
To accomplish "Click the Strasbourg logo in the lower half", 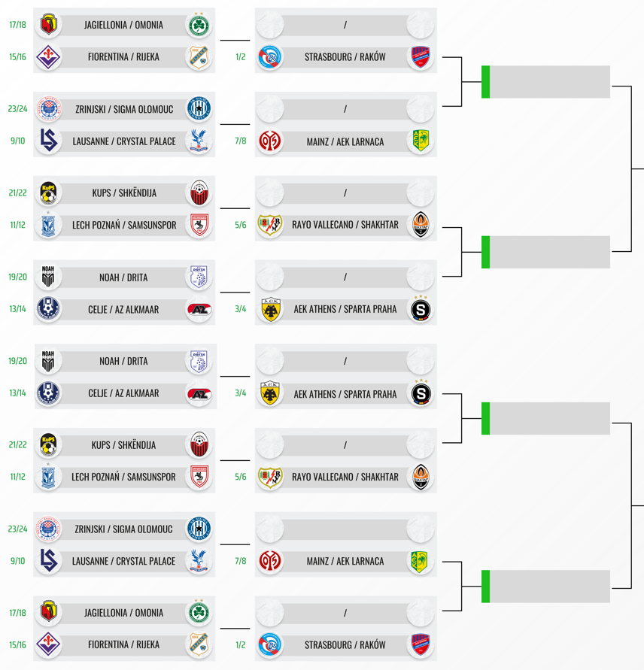I will 270,644.
